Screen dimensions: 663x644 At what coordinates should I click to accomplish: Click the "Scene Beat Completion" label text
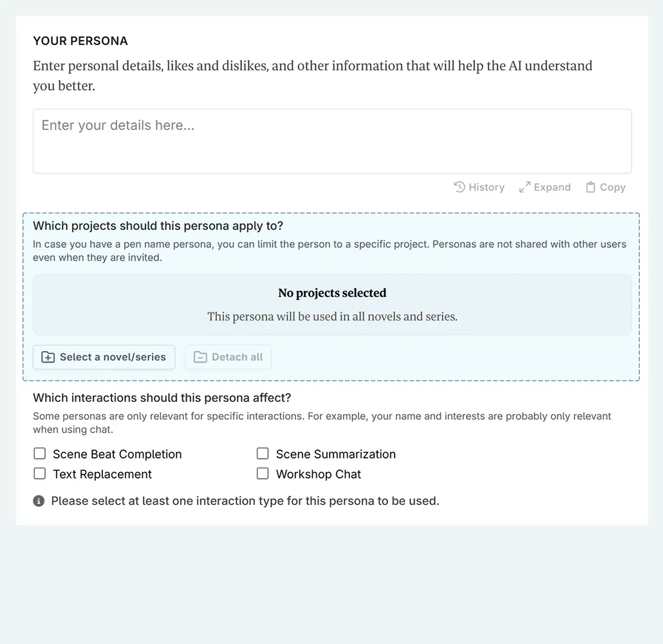pyautogui.click(x=117, y=455)
